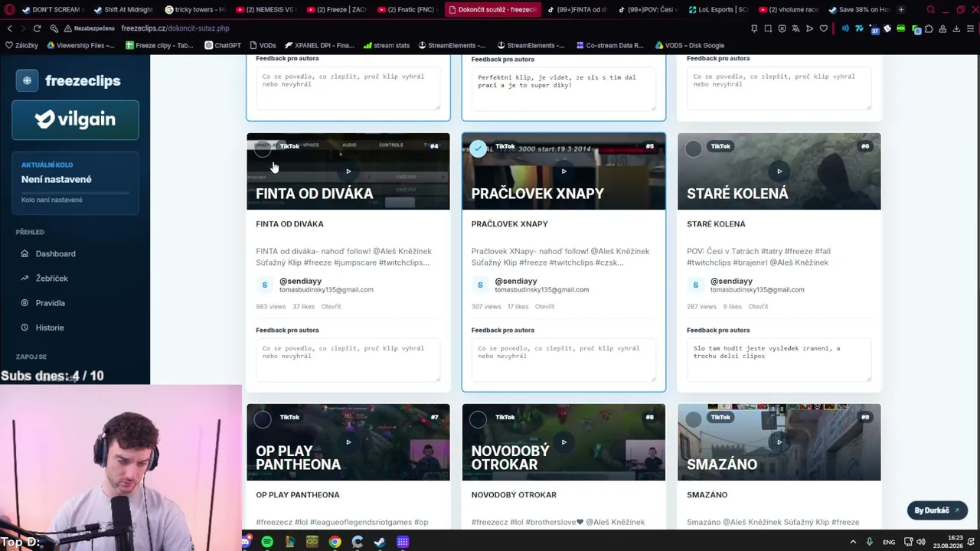Click the @sendiayy avatar under FINTA OD DIVÁKA
The width and height of the screenshot is (980, 551).
(x=265, y=285)
